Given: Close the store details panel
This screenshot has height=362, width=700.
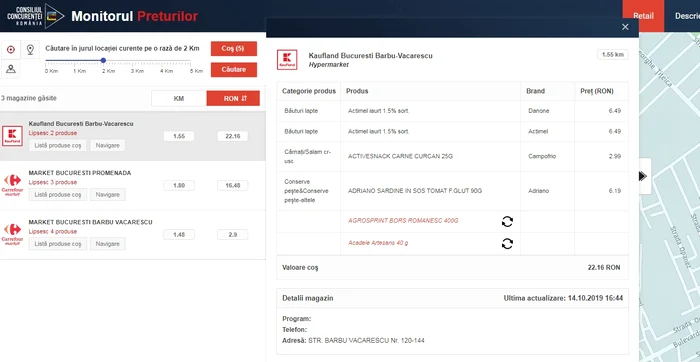Looking at the screenshot, I should pyautogui.click(x=625, y=27).
